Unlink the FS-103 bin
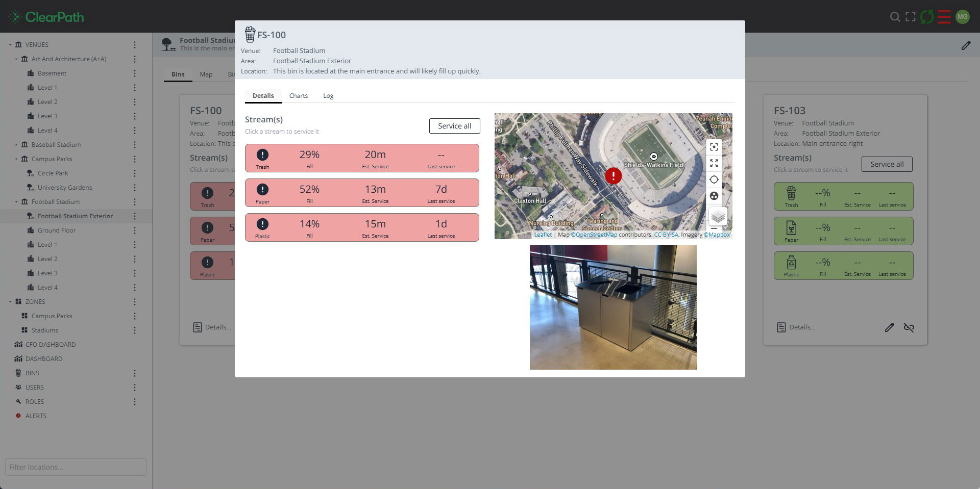980x489 pixels. (x=909, y=327)
